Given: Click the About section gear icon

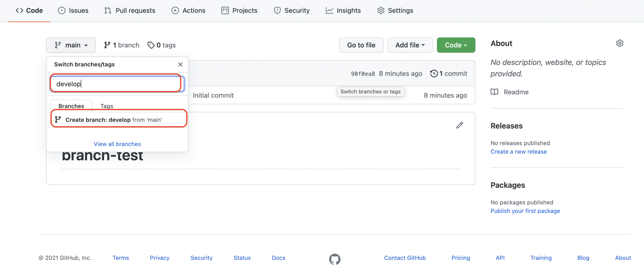Looking at the screenshot, I should point(619,43).
